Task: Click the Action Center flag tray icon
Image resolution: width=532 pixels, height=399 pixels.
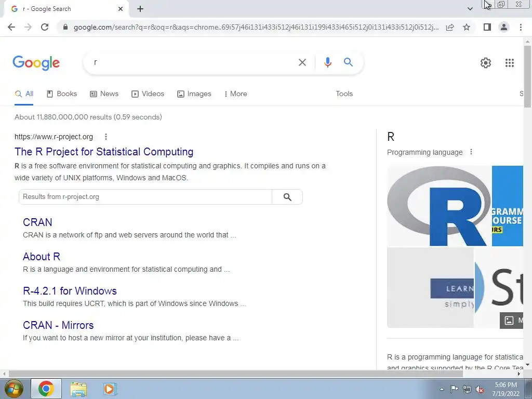Action: coord(454,389)
